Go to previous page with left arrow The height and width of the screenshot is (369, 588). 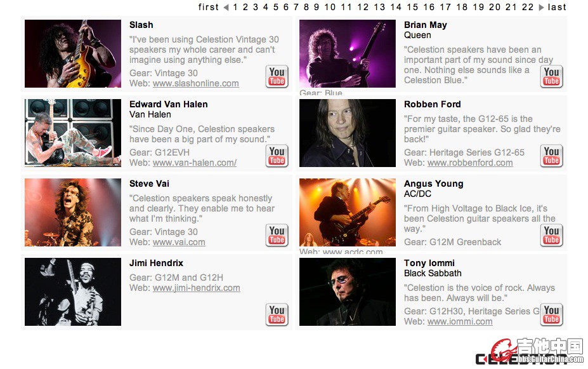coord(226,8)
